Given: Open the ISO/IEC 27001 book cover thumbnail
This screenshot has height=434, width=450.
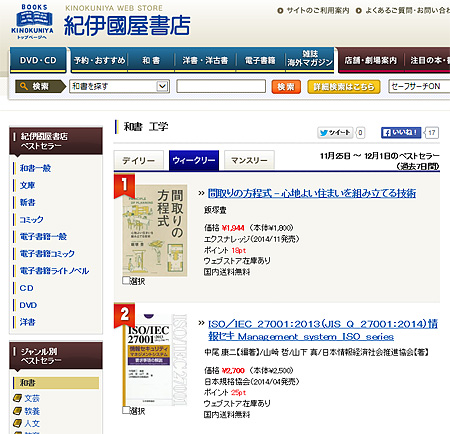Looking at the screenshot, I should pyautogui.click(x=155, y=360).
